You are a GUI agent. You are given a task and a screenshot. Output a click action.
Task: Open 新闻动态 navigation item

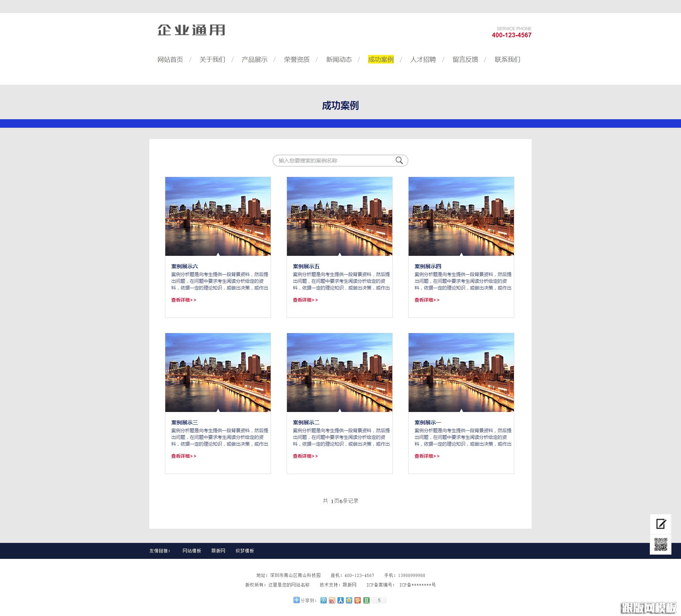(x=339, y=59)
